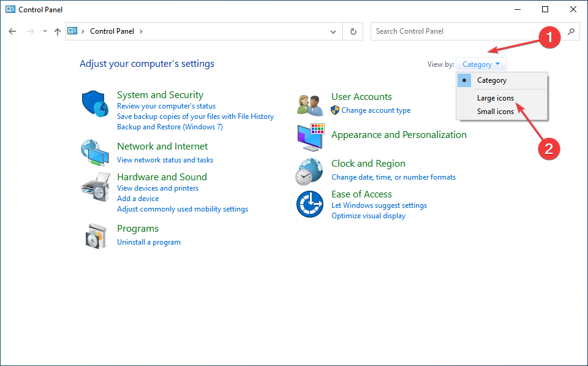Screen dimensions: 588x366
Task: Click Optimize visual display
Action: 369,216
